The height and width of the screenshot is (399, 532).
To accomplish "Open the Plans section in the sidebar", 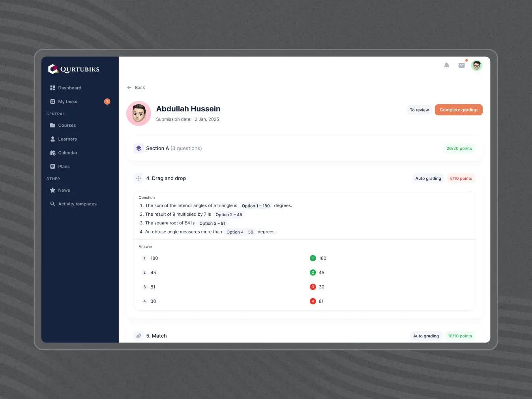I will [52, 166].
